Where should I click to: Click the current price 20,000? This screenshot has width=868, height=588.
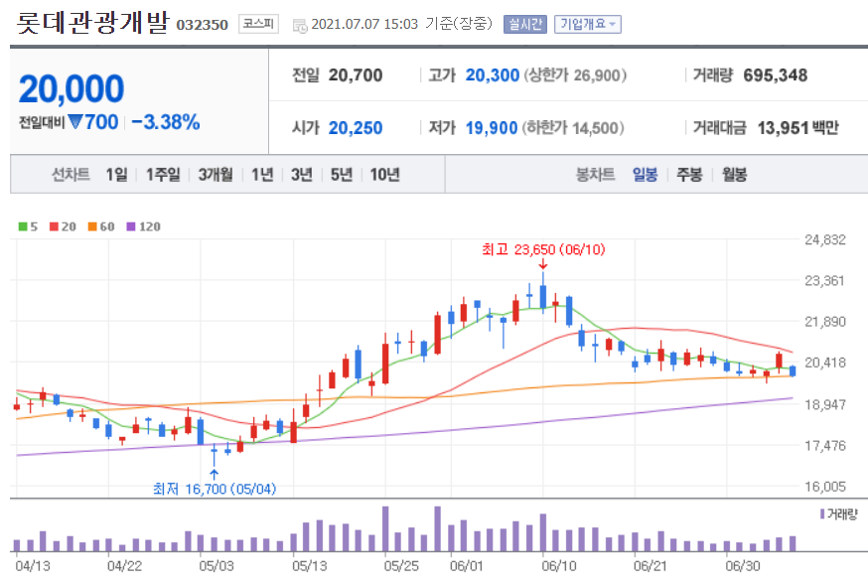72,88
